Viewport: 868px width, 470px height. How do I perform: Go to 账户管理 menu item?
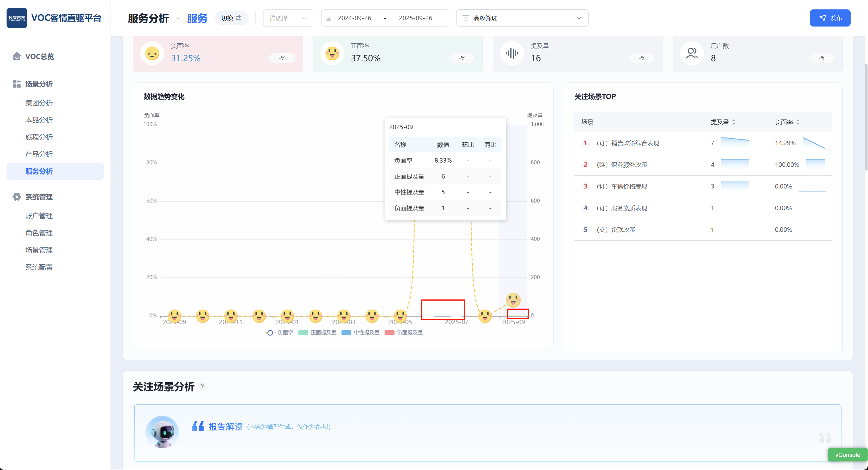click(39, 216)
